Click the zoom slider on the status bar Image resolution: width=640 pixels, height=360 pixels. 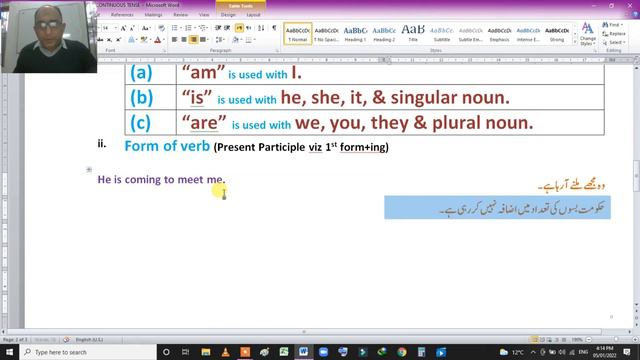612,340
